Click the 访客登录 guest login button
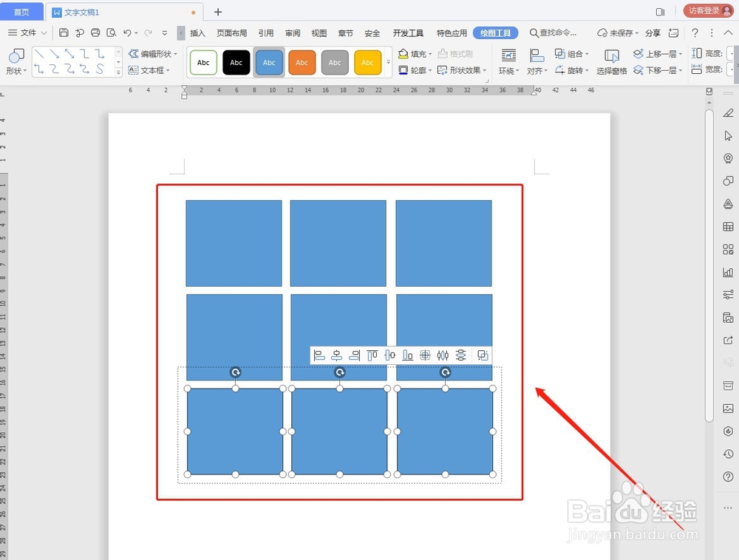Image resolution: width=739 pixels, height=560 pixels. [x=709, y=11]
